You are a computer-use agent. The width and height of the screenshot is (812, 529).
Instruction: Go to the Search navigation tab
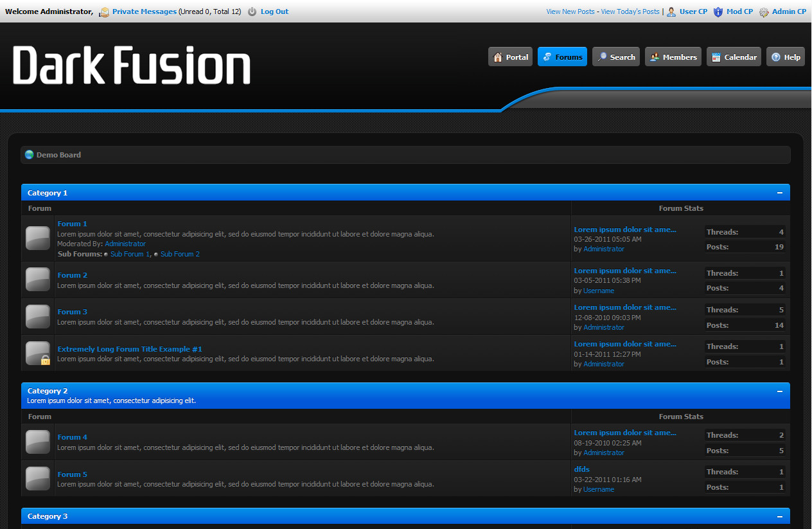[x=615, y=57]
